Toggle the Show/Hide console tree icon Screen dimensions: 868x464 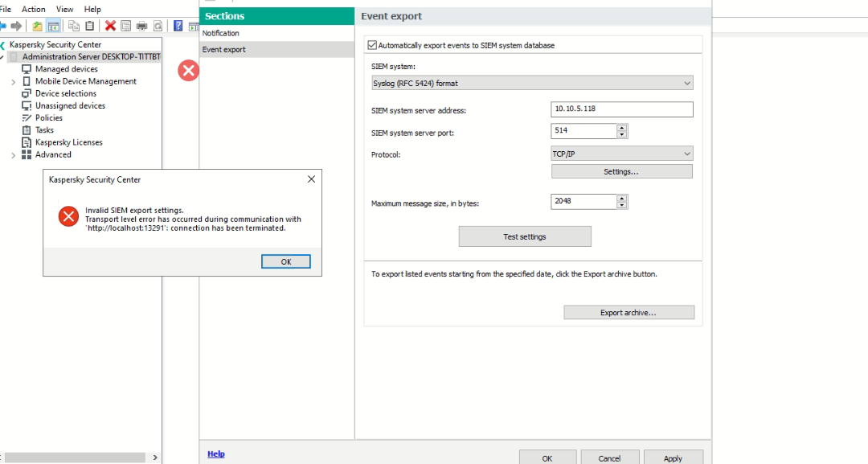[53, 26]
